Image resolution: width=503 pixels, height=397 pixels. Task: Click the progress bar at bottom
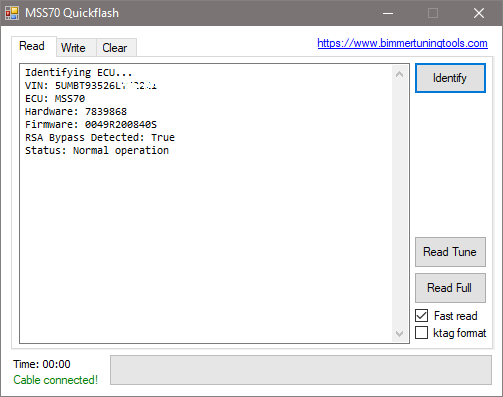tap(301, 370)
